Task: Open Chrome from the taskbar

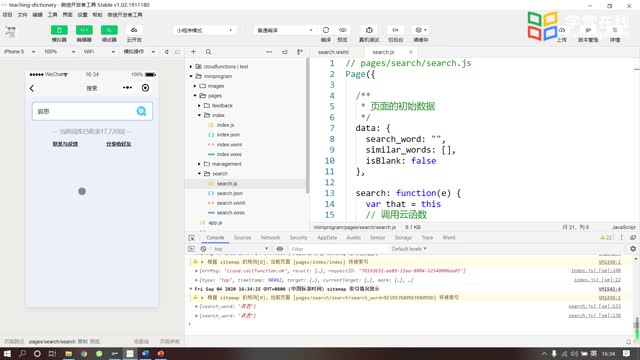Action: tap(84, 353)
